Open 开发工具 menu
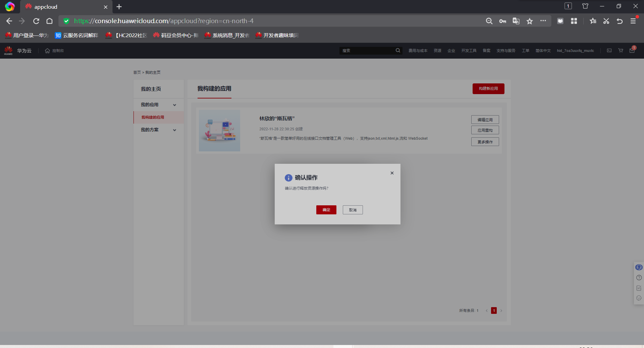 469,51
